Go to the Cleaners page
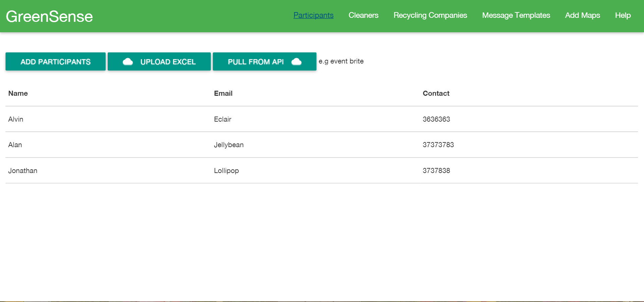This screenshot has width=644, height=302. coord(363,15)
